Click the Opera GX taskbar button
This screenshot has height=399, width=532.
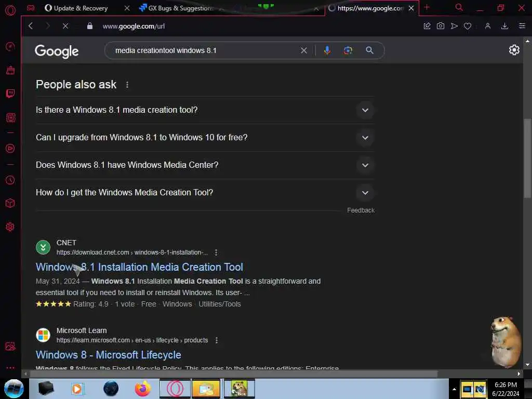point(175,389)
